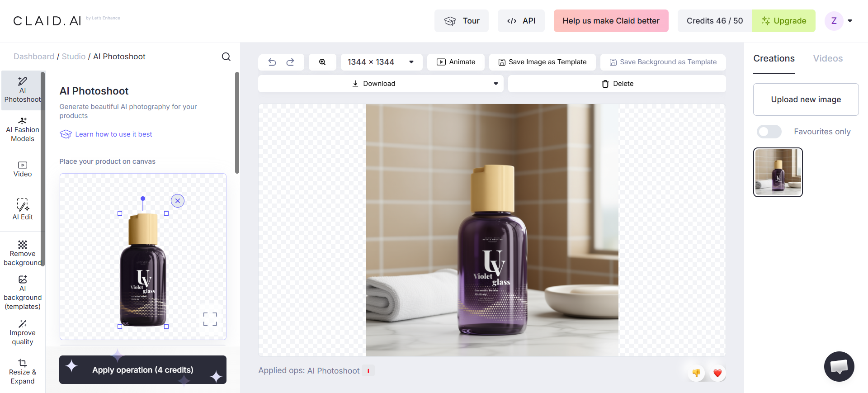Click Save Background as Template
868x393 pixels.
(x=663, y=62)
